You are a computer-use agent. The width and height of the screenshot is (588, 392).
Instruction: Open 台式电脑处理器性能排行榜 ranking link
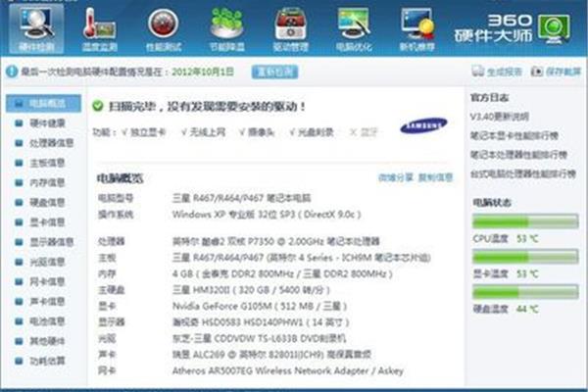[x=523, y=174]
